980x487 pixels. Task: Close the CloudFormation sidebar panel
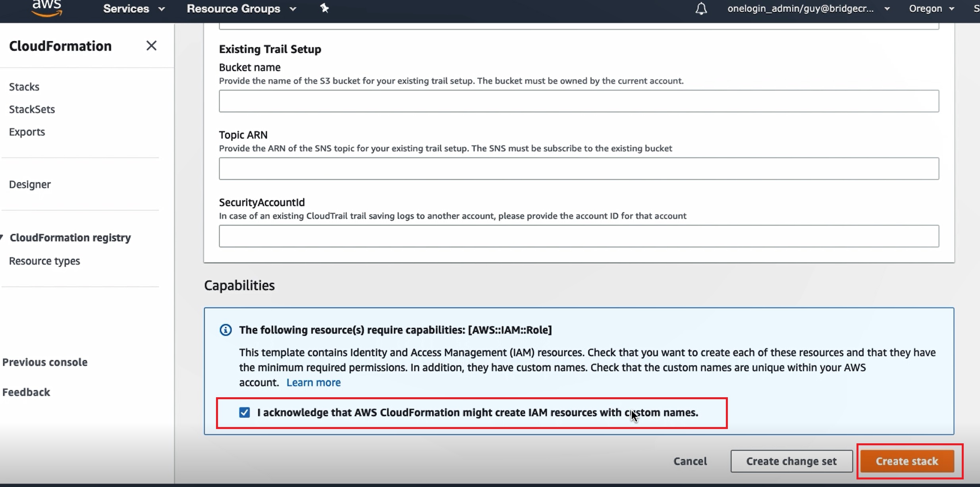click(151, 46)
